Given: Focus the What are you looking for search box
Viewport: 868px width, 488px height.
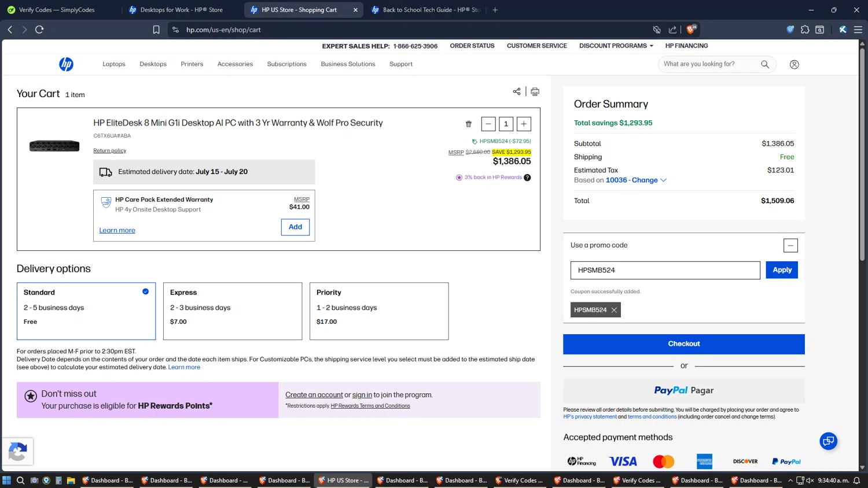Looking at the screenshot, I should point(709,64).
